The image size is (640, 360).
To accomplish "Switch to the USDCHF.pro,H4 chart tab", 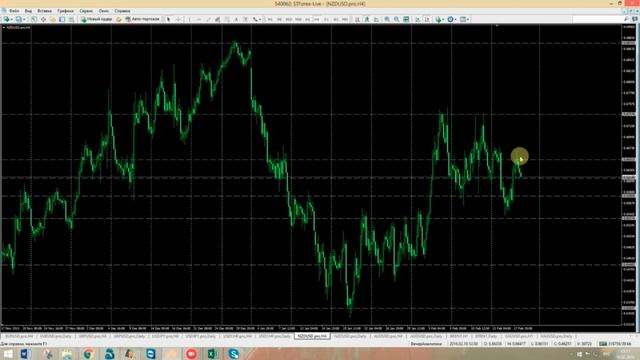I will click(238, 336).
